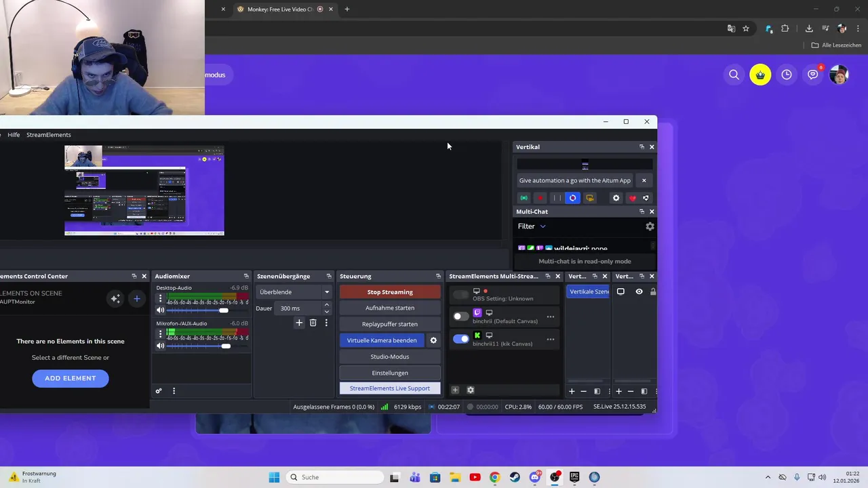Click highlighted vertical replay buffer icon

coord(573,198)
